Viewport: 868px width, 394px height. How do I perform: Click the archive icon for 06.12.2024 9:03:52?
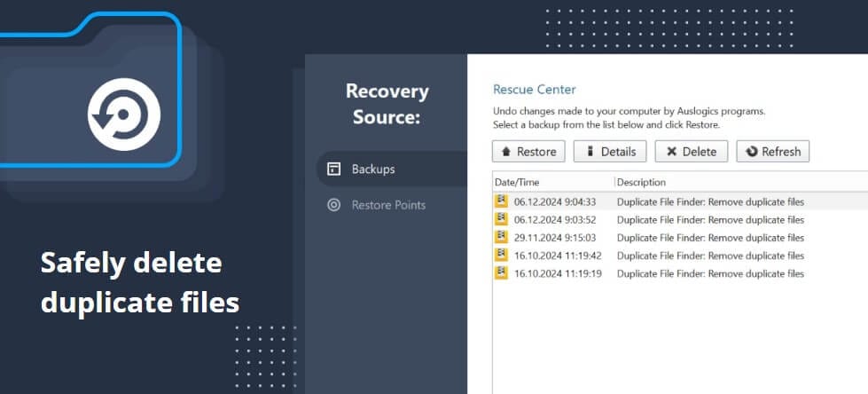coord(501,219)
